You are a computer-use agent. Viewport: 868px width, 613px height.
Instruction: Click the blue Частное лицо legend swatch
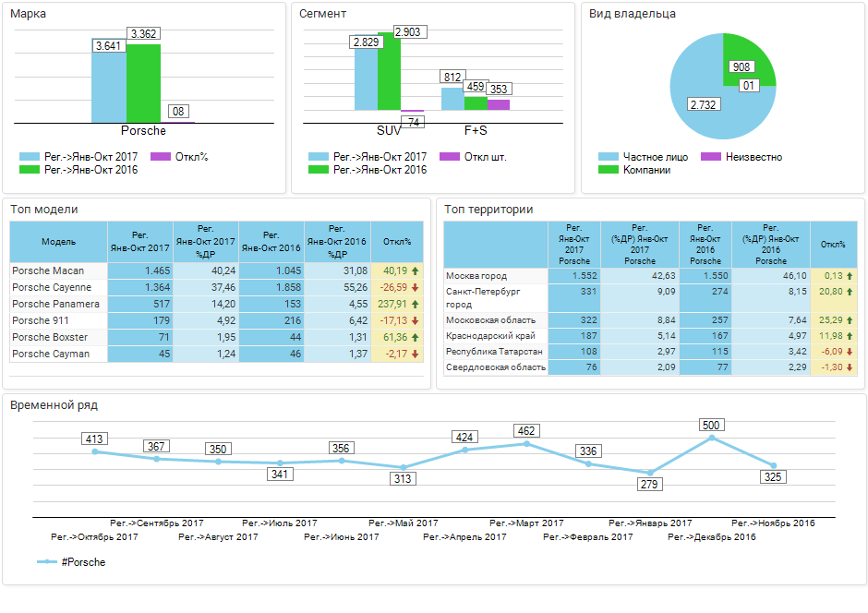point(609,157)
